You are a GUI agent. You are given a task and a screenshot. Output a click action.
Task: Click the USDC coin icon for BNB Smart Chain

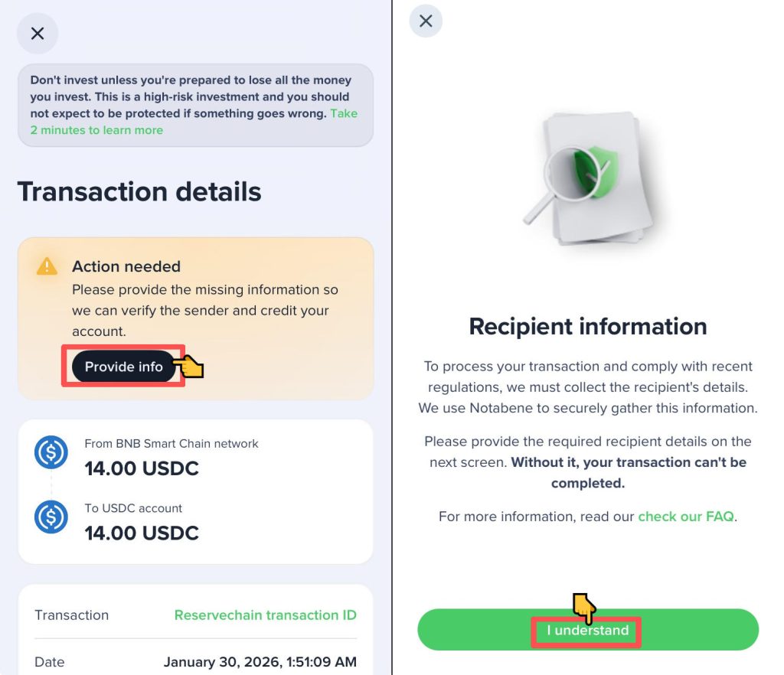51,453
